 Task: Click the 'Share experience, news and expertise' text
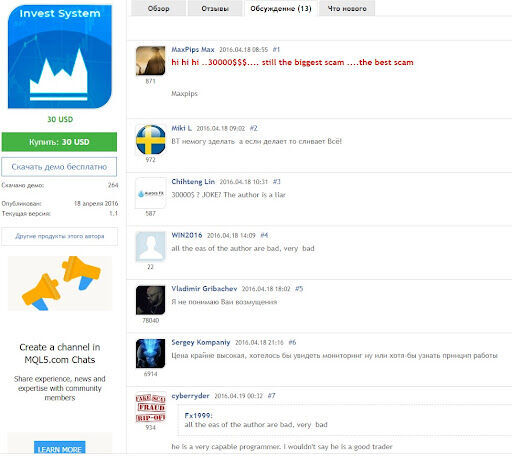pyautogui.click(x=60, y=388)
